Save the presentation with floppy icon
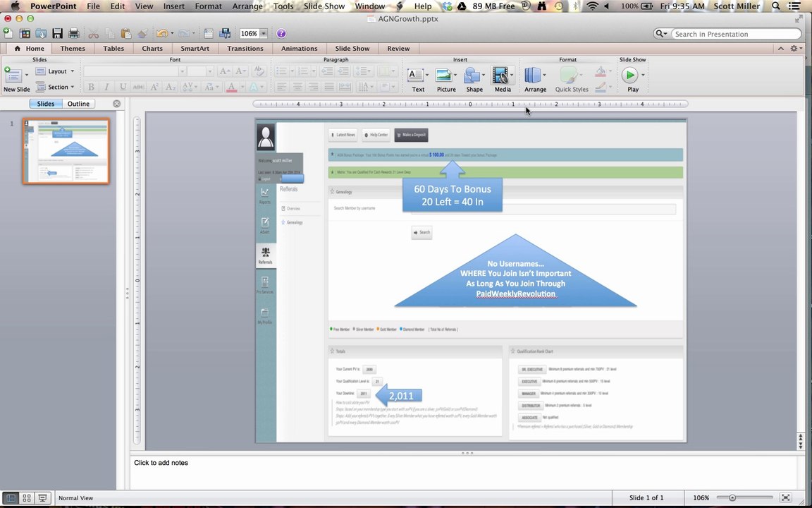The width and height of the screenshot is (812, 508). pos(58,33)
